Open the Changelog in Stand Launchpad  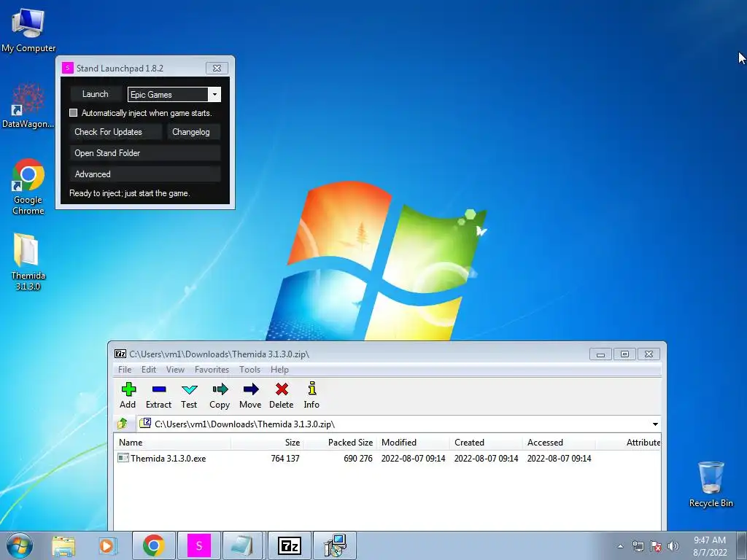point(193,132)
